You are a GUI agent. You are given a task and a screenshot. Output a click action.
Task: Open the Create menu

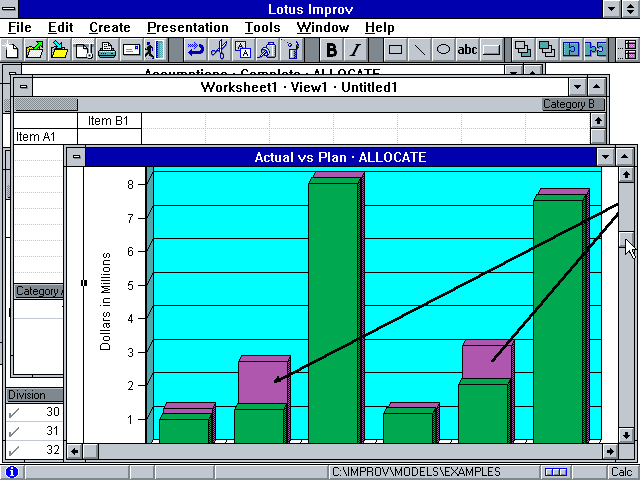(x=109, y=27)
